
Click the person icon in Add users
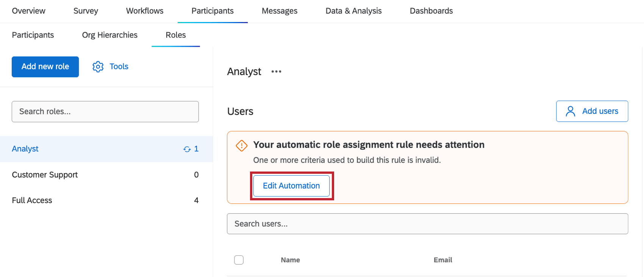(x=570, y=111)
